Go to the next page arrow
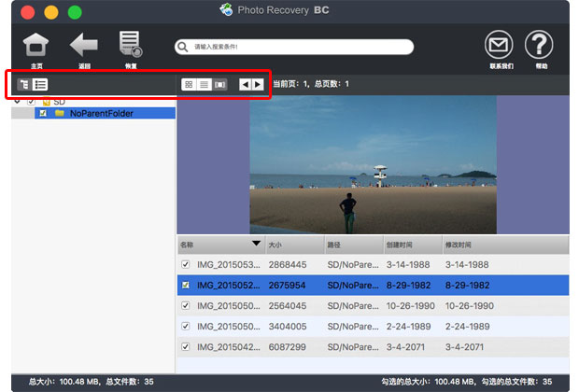 click(x=258, y=85)
